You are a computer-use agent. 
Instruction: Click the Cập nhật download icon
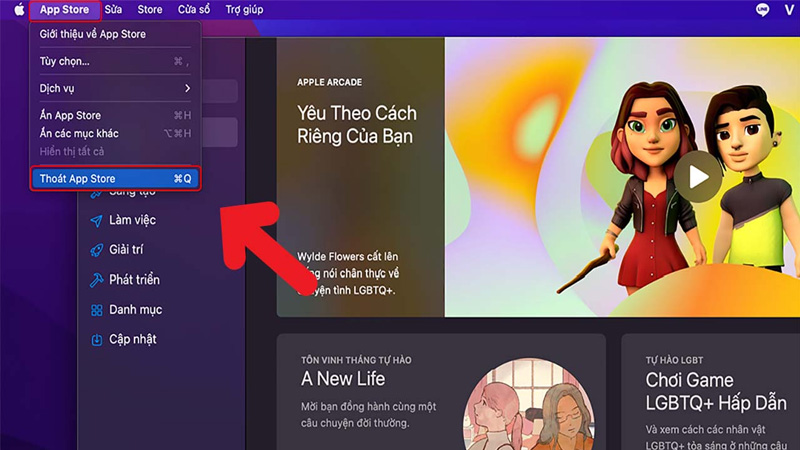click(x=96, y=340)
